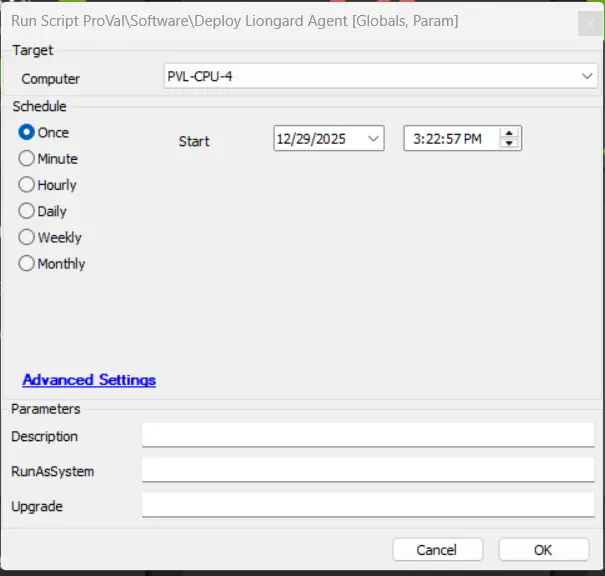The height and width of the screenshot is (576, 605).
Task: Open the Advanced Settings link
Action: [89, 380]
